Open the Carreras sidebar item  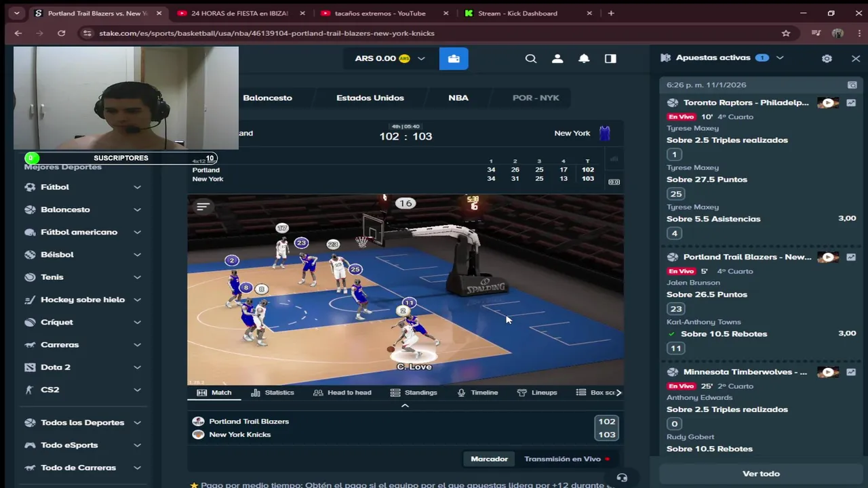tap(83, 344)
